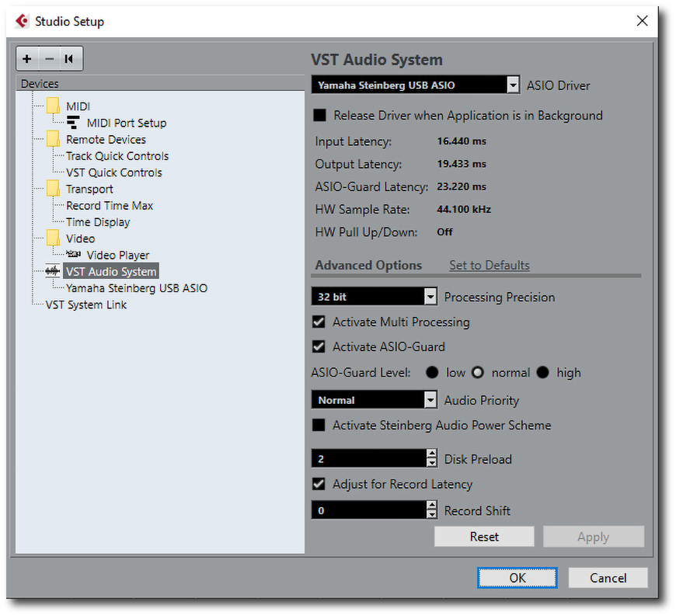The height and width of the screenshot is (616, 676).
Task: Enable Release Driver when Application in Background
Action: tap(319, 115)
